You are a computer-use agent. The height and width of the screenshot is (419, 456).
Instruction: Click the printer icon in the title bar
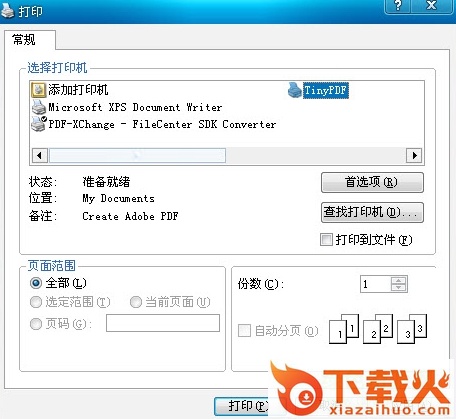tap(7, 11)
